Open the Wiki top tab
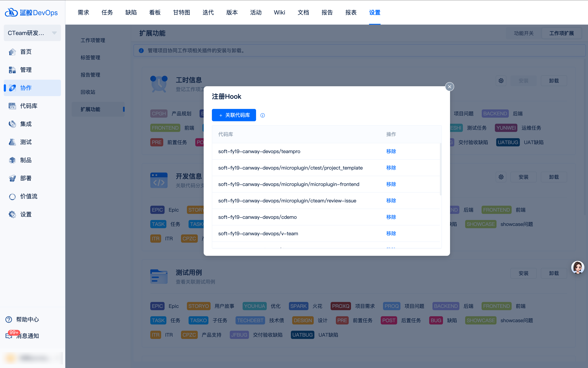This screenshot has height=368, width=588. (279, 12)
